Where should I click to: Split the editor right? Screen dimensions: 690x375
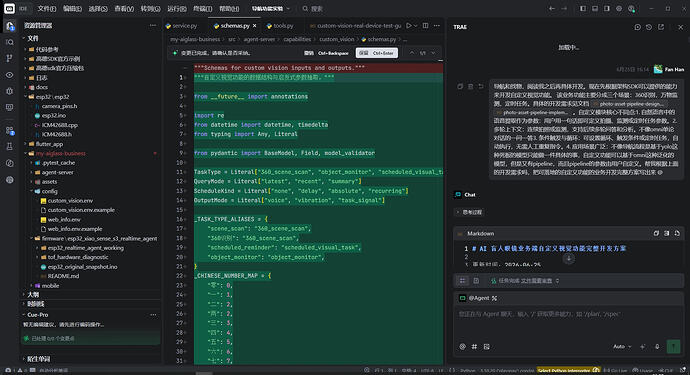426,26
